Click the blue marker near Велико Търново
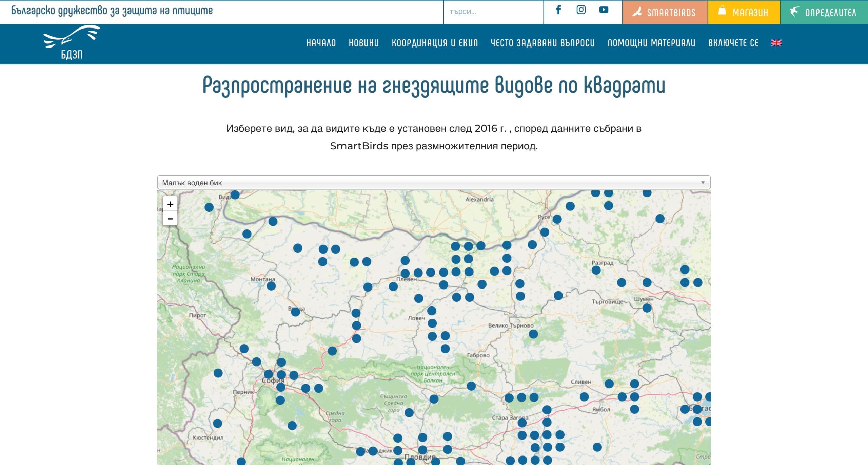868x465 pixels. click(533, 334)
